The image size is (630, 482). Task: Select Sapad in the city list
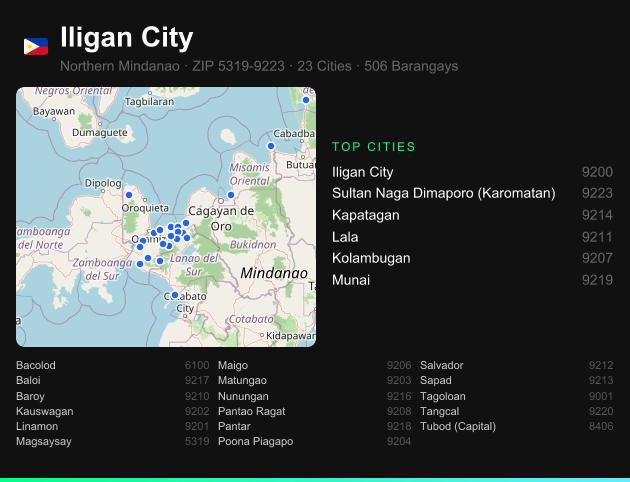pyautogui.click(x=517, y=380)
